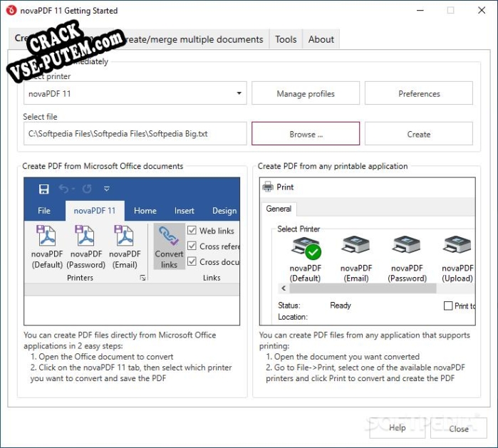
Task: Toggle the Web links checkbox
Action: pyautogui.click(x=192, y=230)
